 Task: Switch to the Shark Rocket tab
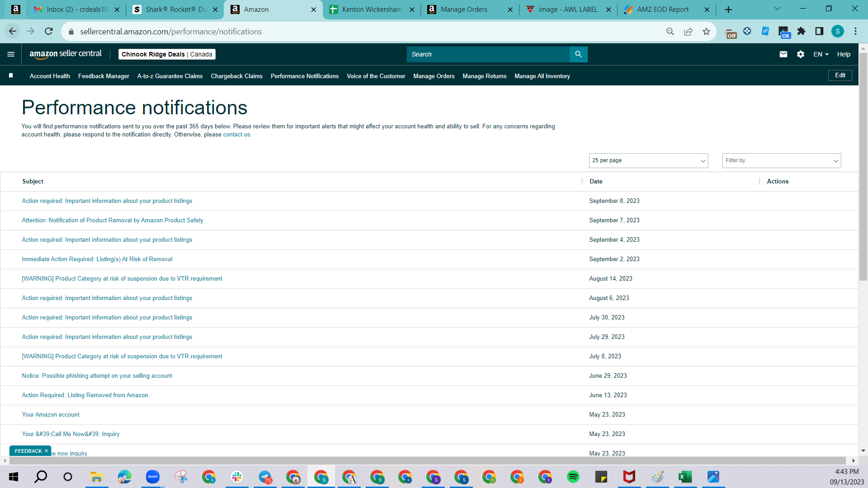175,9
